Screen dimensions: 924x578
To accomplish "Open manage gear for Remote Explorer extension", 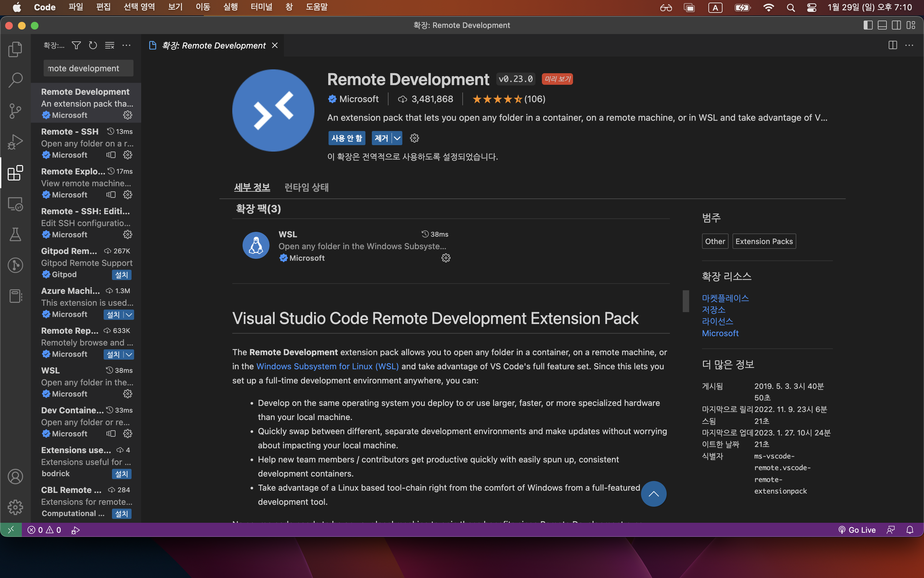I will [x=127, y=195].
